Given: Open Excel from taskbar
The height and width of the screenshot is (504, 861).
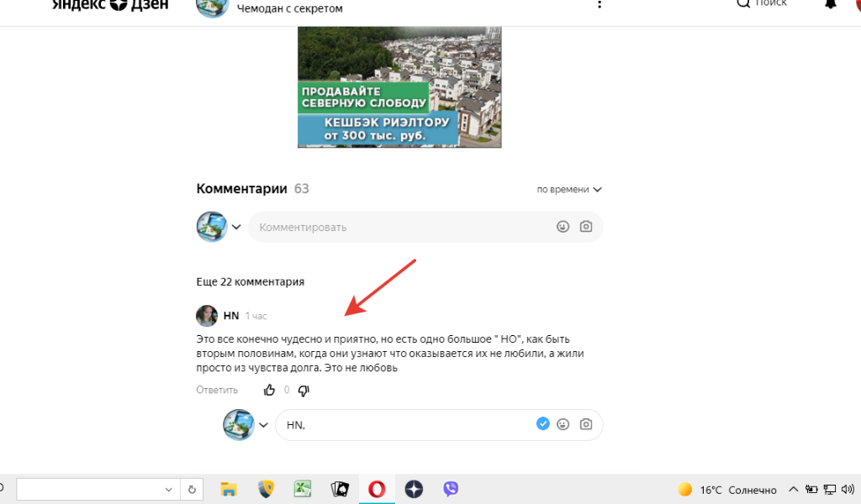Looking at the screenshot, I should click(303, 489).
